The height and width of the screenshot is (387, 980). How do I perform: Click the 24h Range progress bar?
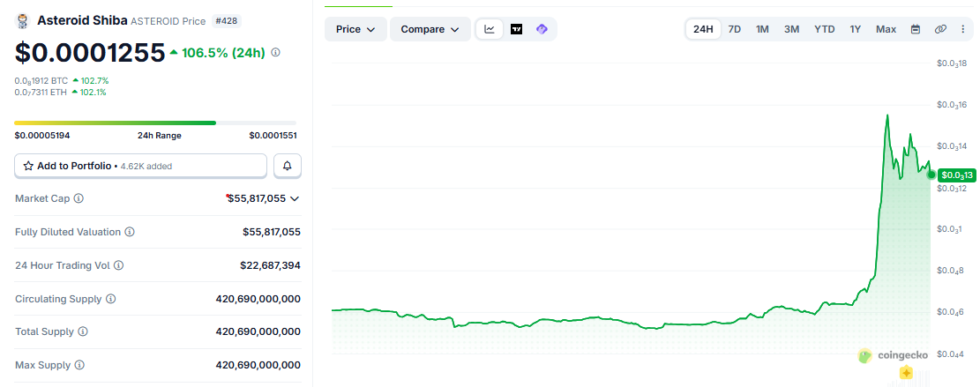click(x=155, y=123)
